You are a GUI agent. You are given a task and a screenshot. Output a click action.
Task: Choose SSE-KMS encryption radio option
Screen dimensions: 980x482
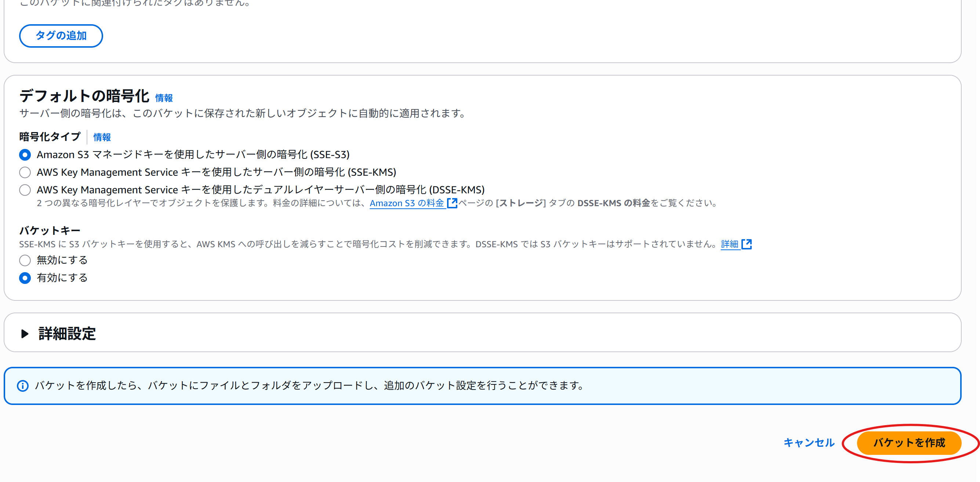(x=25, y=172)
